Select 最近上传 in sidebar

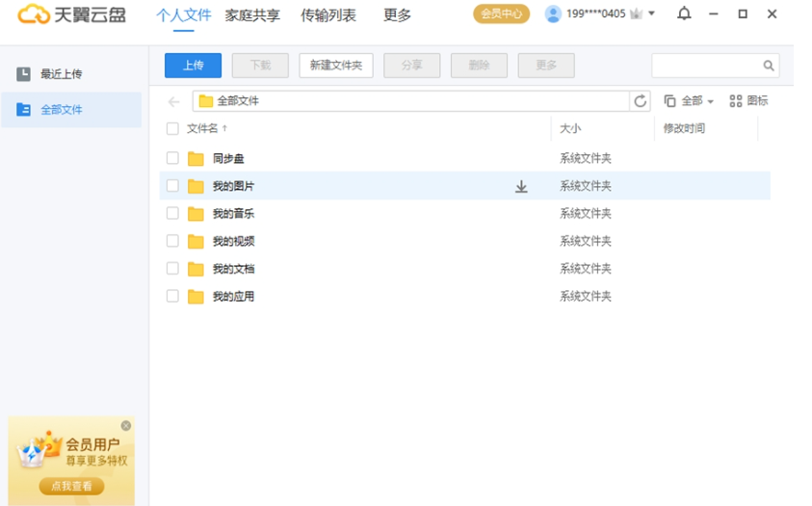(71, 74)
